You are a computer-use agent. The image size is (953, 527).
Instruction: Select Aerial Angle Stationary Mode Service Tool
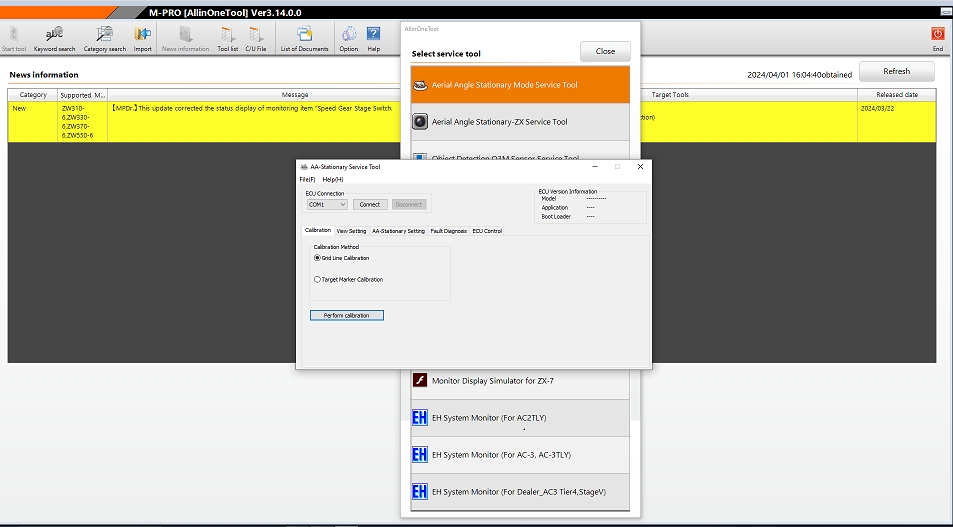pyautogui.click(x=520, y=84)
